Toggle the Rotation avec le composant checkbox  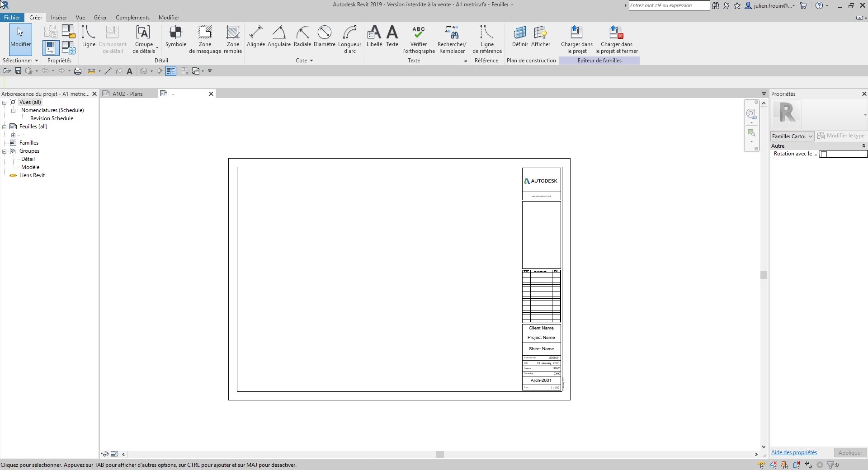pos(824,155)
